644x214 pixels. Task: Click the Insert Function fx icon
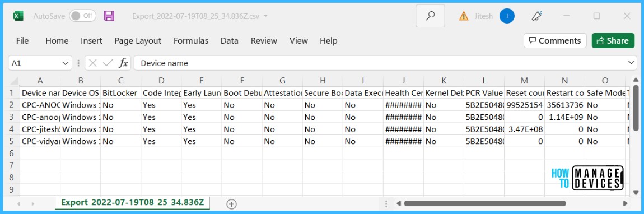[123, 63]
